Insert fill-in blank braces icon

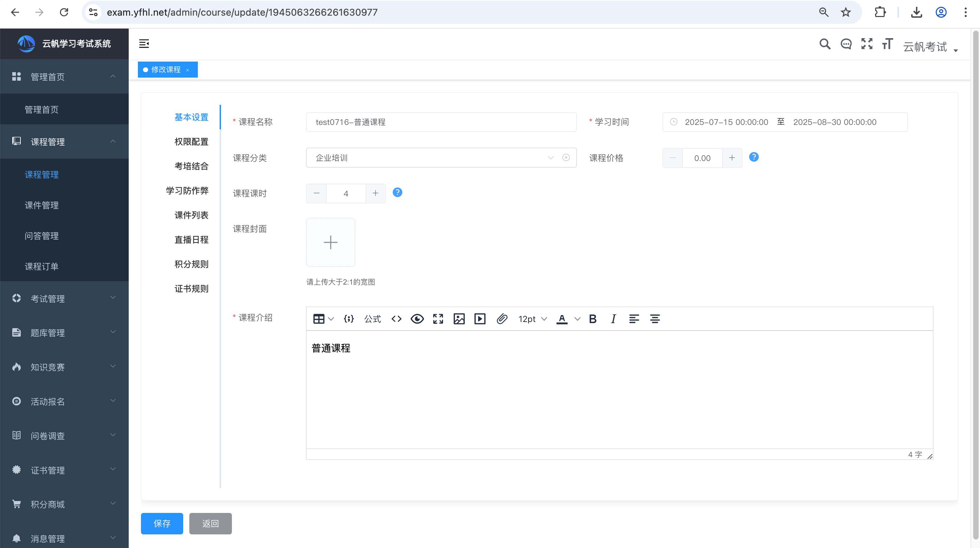348,319
